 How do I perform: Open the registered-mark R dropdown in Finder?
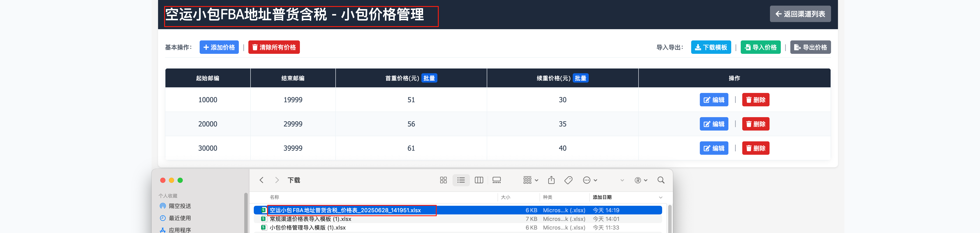click(x=641, y=180)
